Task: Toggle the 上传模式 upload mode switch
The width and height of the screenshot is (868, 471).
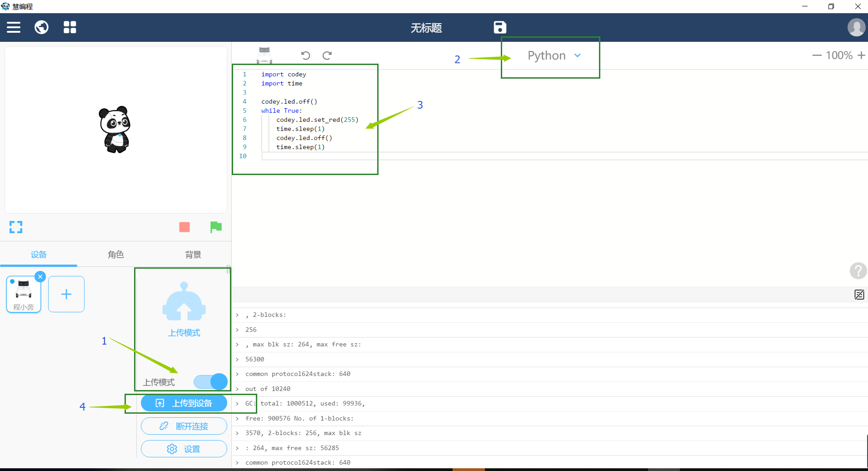Action: 210,382
